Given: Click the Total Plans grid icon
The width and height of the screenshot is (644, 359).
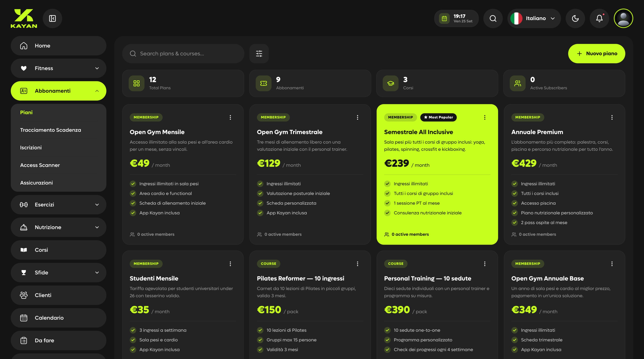Looking at the screenshot, I should (137, 83).
